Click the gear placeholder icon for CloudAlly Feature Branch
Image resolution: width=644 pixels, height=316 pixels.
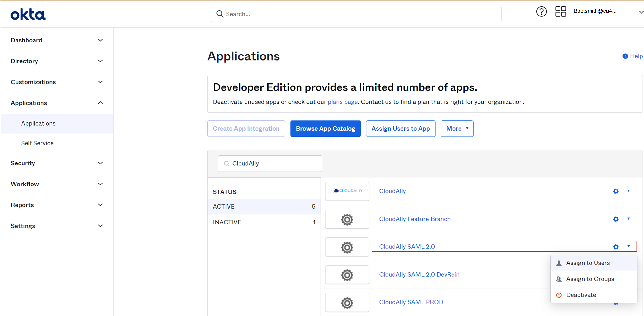coord(347,219)
